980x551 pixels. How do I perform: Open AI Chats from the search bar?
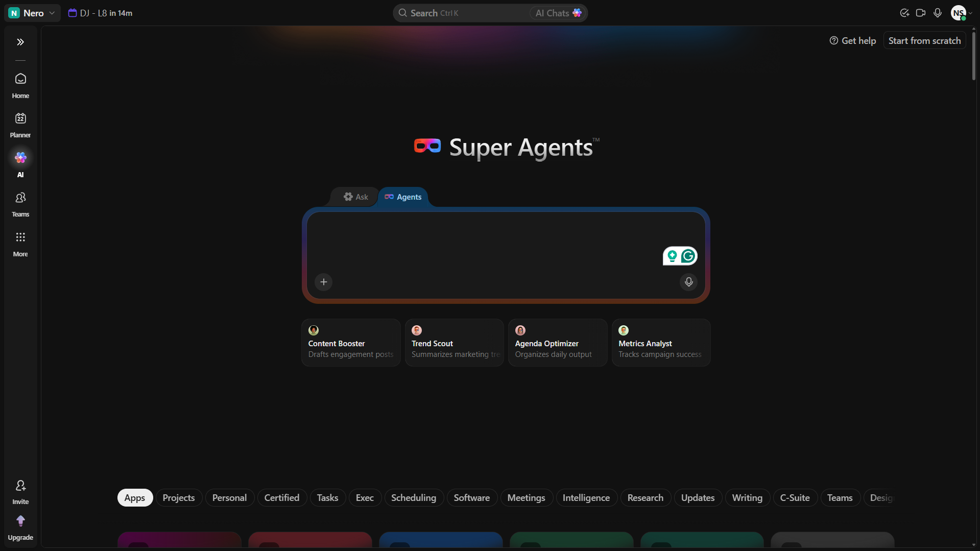click(558, 13)
